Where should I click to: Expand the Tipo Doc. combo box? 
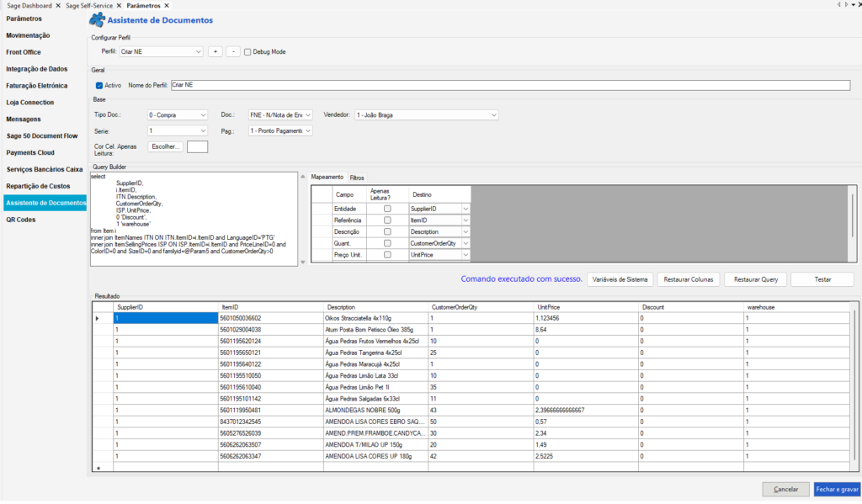click(x=204, y=114)
